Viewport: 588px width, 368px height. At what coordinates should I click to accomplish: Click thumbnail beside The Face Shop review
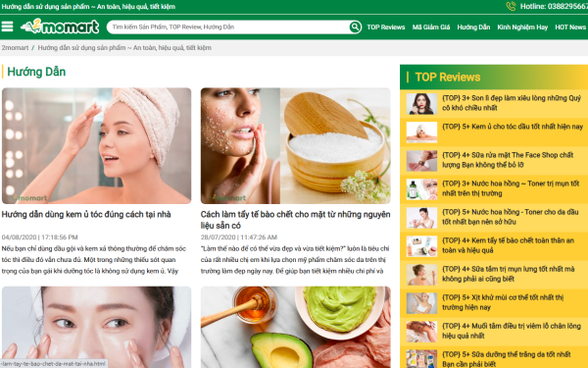point(421,161)
